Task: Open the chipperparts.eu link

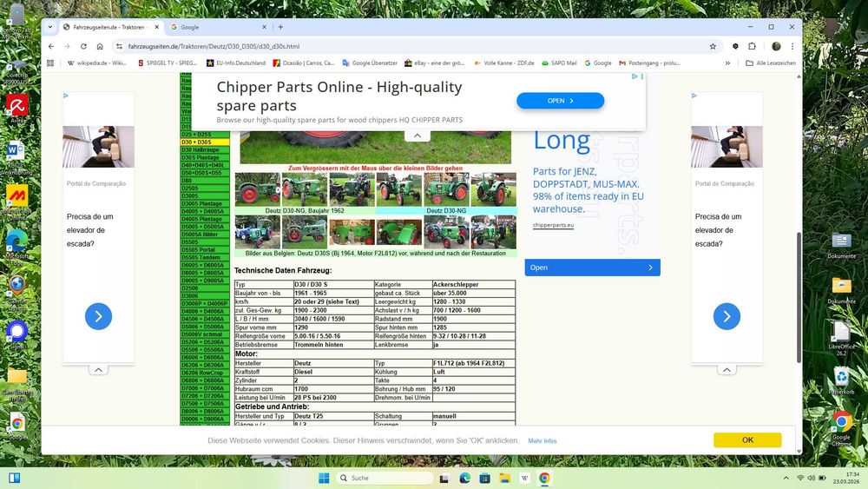Action: tap(553, 226)
